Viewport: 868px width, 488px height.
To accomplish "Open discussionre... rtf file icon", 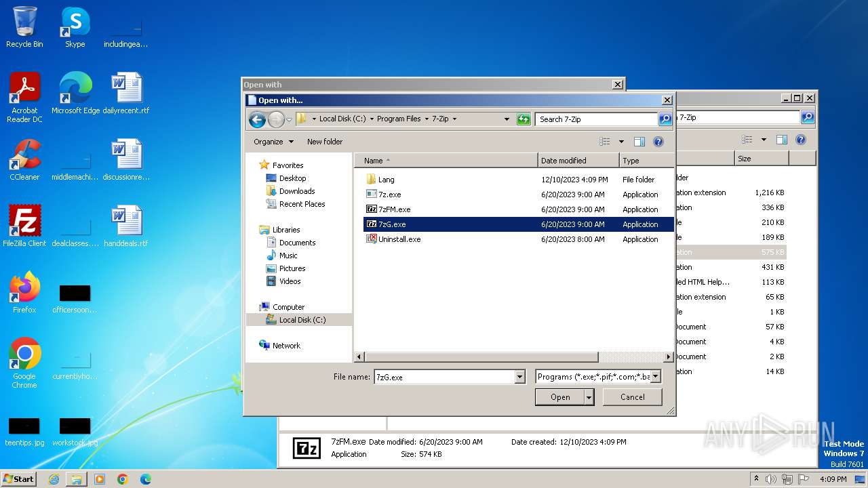I will (x=126, y=160).
